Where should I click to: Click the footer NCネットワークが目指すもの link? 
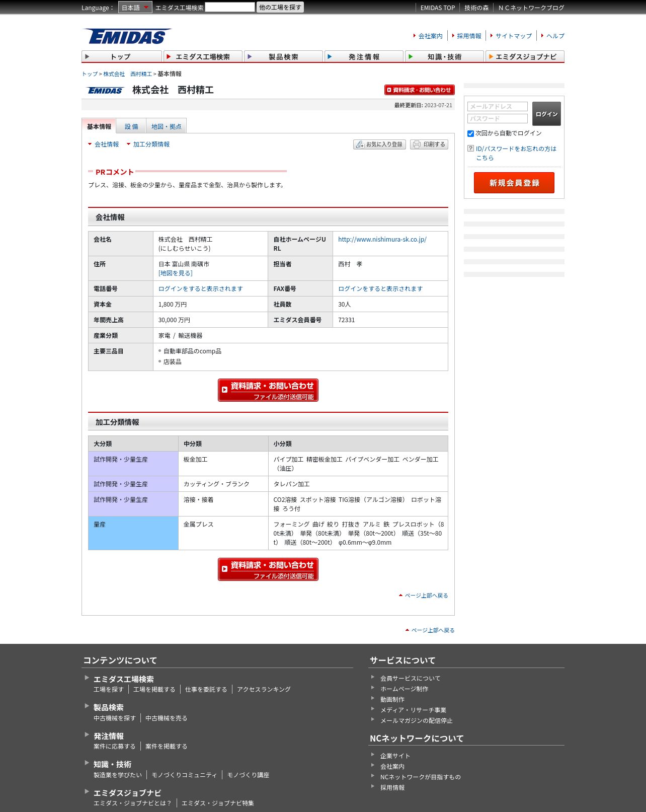click(421, 777)
